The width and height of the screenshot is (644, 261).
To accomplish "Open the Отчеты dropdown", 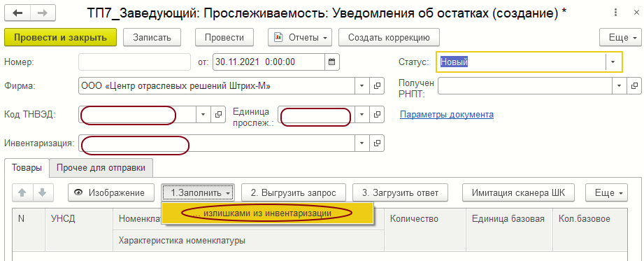I will pyautogui.click(x=300, y=37).
